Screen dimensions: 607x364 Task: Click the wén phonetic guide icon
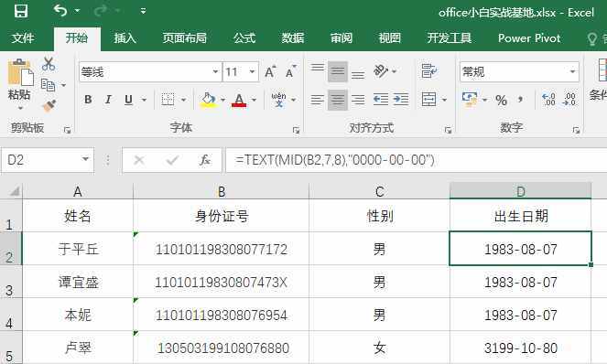[x=278, y=100]
